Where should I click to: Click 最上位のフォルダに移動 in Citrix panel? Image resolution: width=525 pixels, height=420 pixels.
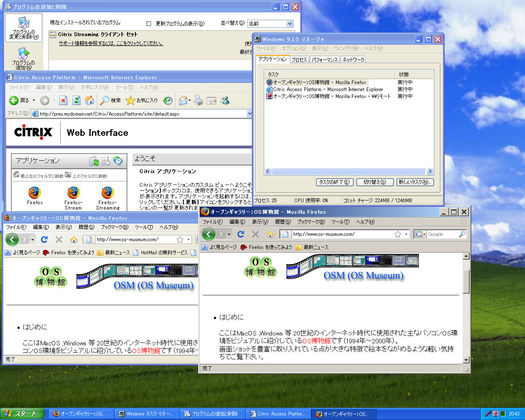tap(38, 176)
